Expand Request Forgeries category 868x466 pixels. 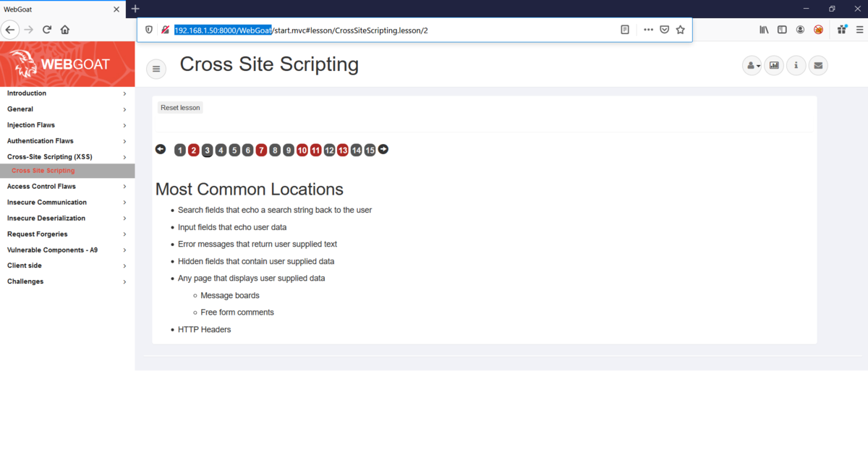click(x=67, y=234)
